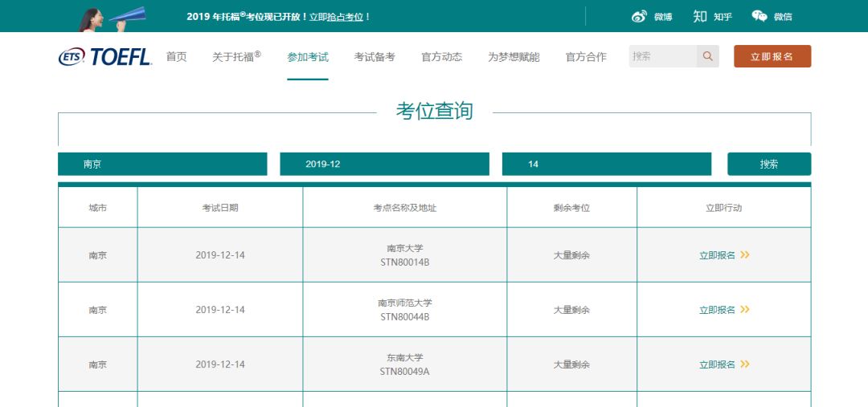This screenshot has height=407, width=868.
Task: Click the 考点名称及地址 column header
Action: coord(404,208)
